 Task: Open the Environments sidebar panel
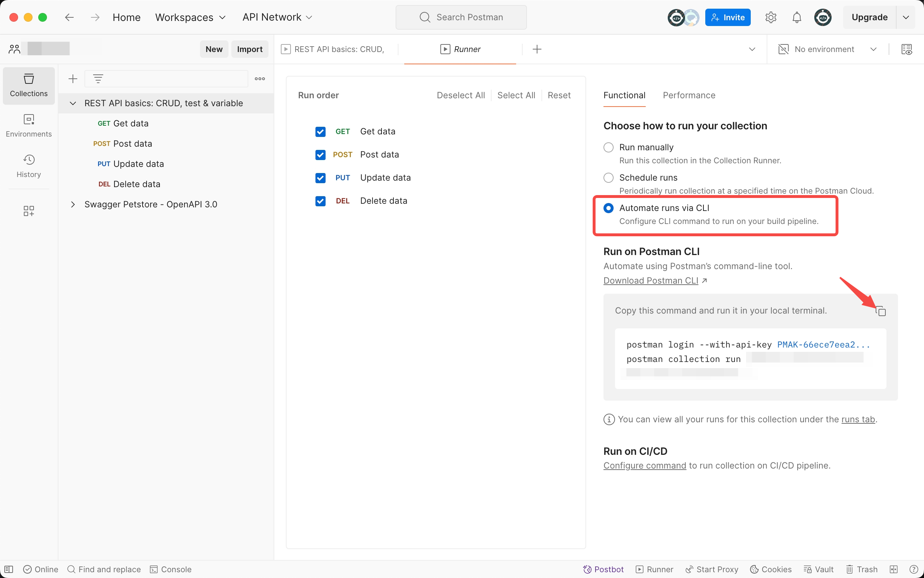[x=29, y=126]
